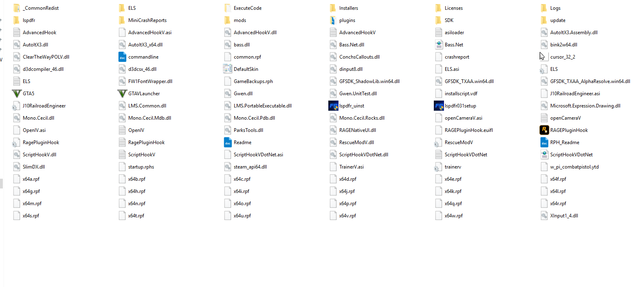The image size is (644, 287).
Task: Select the Licenses folder icon
Action: 439,8
